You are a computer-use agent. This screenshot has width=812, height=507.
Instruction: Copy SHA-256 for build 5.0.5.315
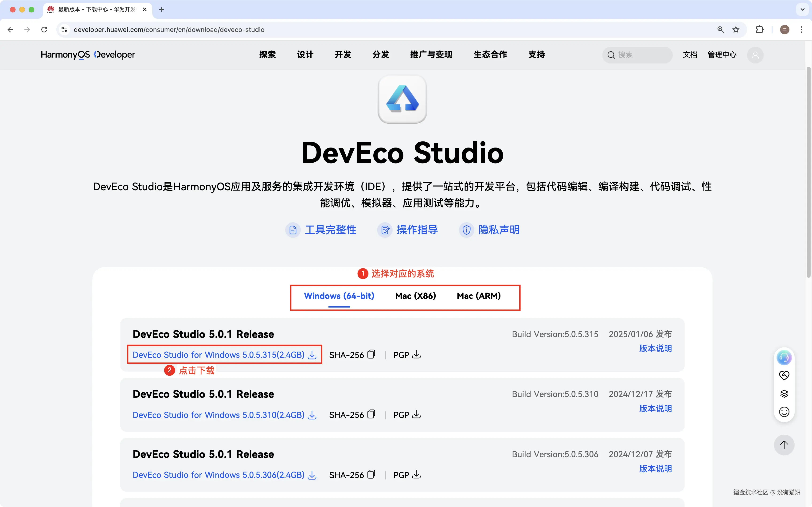tap(371, 355)
